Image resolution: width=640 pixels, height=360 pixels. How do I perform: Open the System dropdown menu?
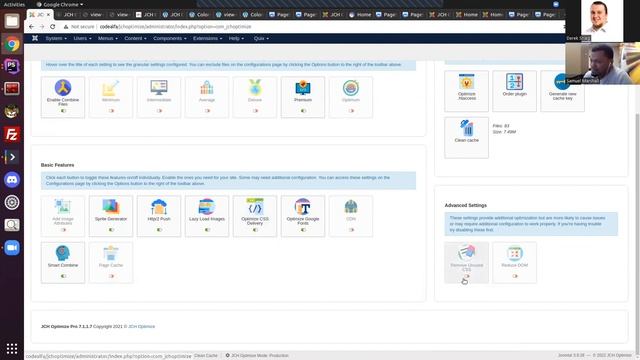pyautogui.click(x=56, y=38)
